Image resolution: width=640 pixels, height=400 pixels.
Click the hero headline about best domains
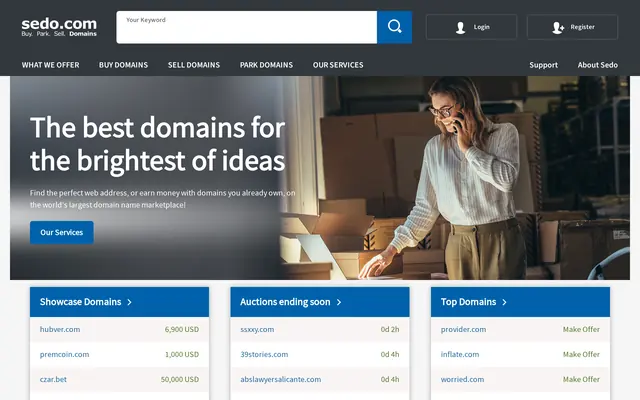[158, 144]
